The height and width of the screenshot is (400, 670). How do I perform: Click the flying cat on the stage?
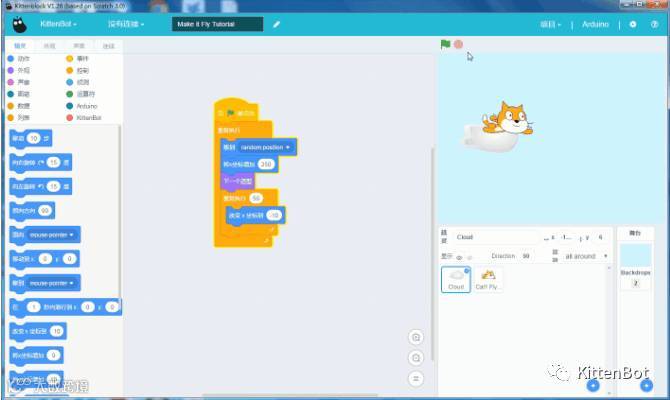pos(507,118)
